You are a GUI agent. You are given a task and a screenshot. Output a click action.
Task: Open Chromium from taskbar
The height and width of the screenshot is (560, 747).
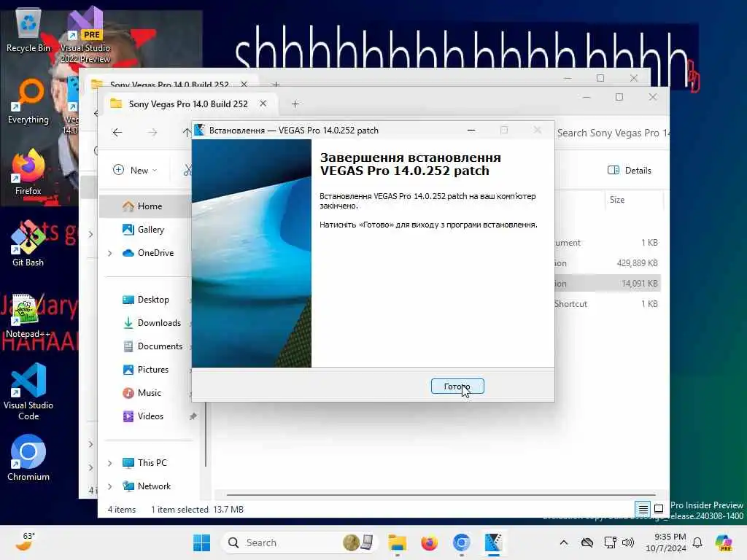coord(461,542)
